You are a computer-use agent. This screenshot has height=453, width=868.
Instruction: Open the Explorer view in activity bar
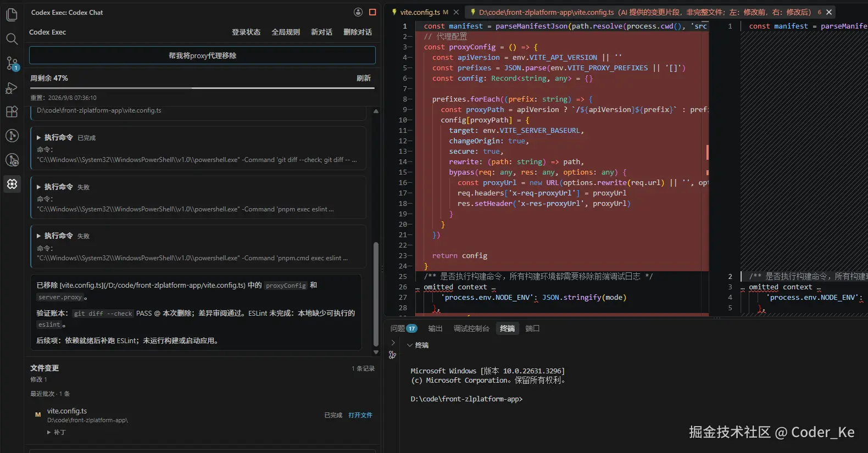coord(12,15)
